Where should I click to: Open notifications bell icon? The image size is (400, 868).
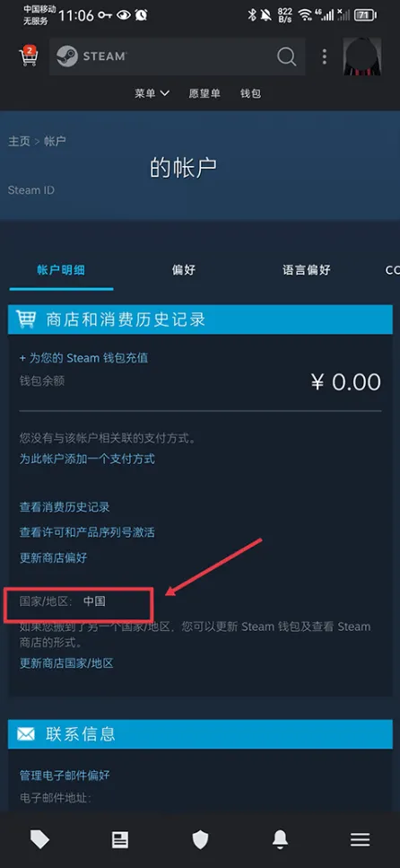[281, 840]
